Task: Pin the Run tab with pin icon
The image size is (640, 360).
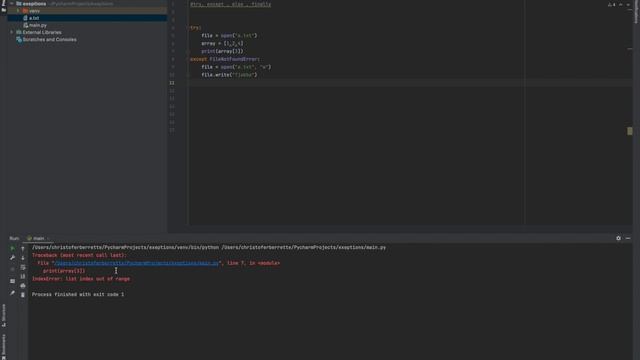Action: coord(12,293)
